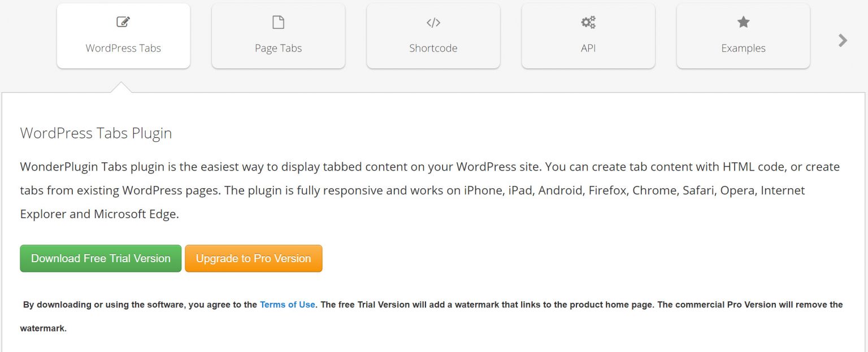Click the active tab pointer triangle below WordPress Tabs
Screen dimensions: 868x352
123,87
